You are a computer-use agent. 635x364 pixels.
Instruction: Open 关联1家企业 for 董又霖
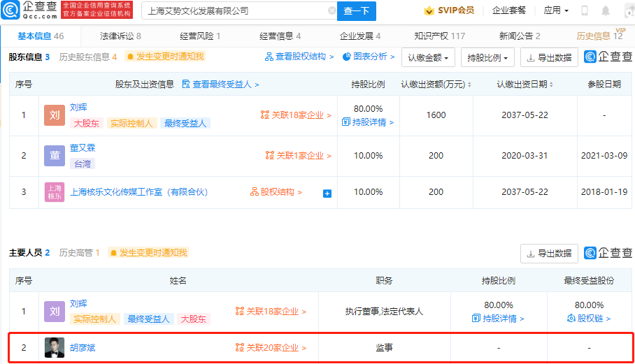299,156
